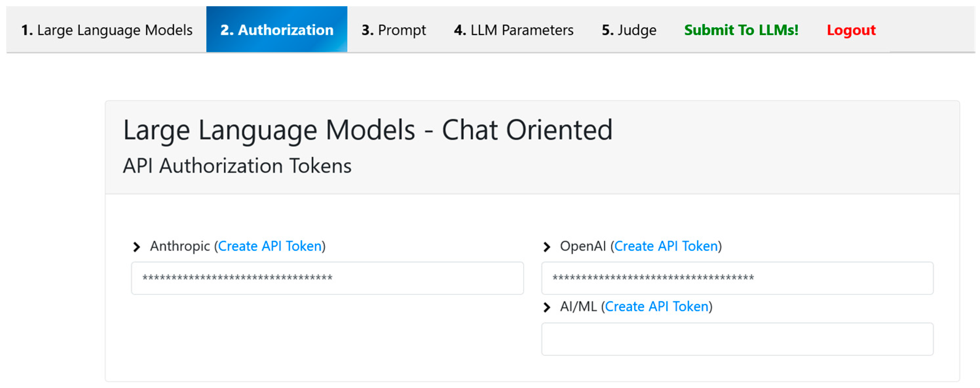Click the red Logout link

[x=851, y=30]
